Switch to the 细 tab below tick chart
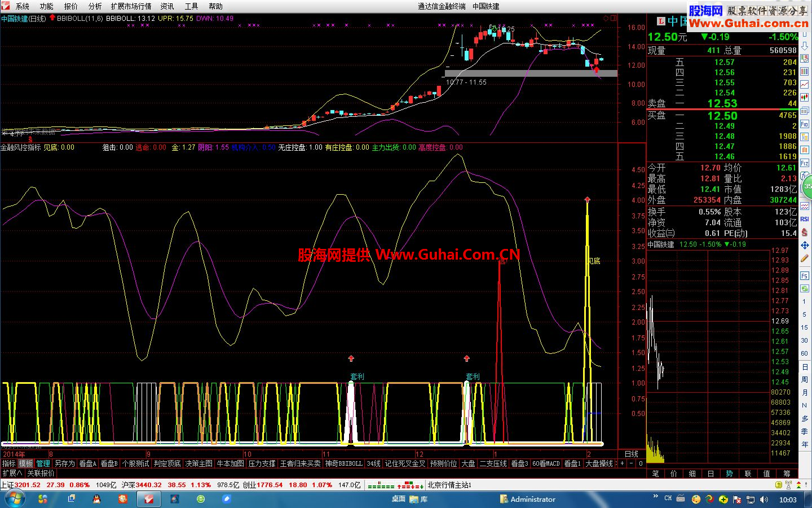The image size is (812, 508). [x=692, y=473]
